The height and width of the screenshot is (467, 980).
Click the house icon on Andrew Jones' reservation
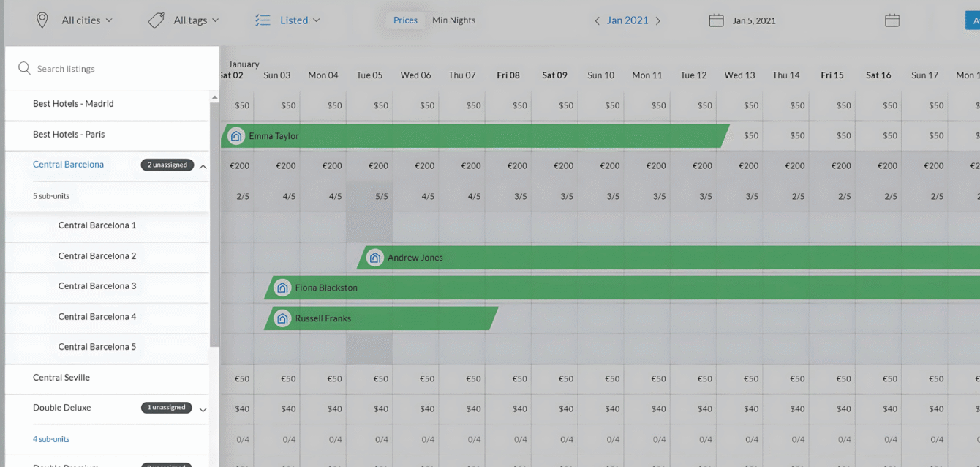[x=375, y=258]
